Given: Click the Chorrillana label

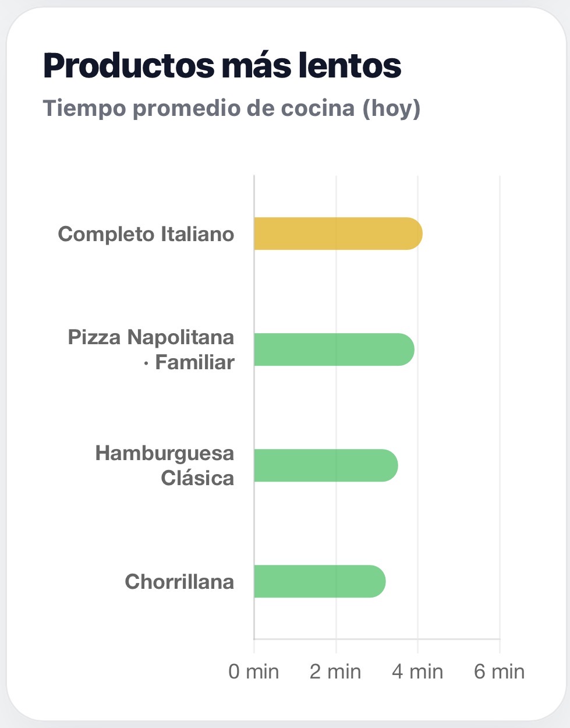Looking at the screenshot, I should (x=179, y=581).
